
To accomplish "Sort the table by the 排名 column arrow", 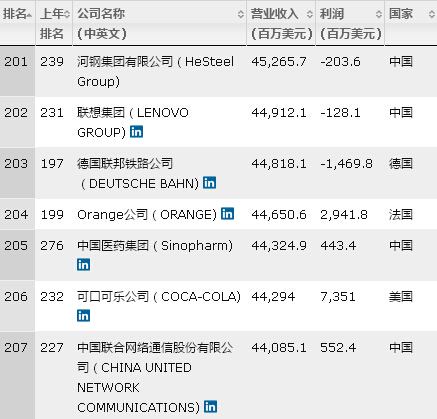I will tap(29, 15).
